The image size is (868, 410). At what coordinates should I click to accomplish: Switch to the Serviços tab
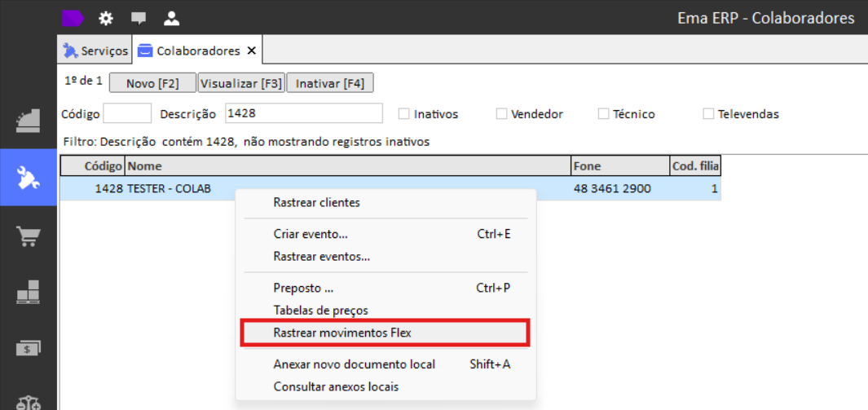(x=95, y=51)
